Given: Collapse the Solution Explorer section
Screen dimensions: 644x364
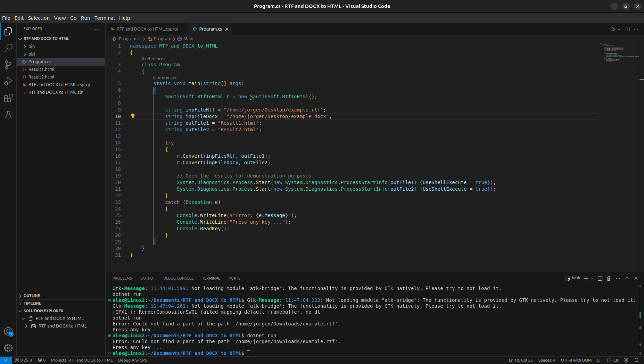Looking at the screenshot, I should tap(43, 311).
